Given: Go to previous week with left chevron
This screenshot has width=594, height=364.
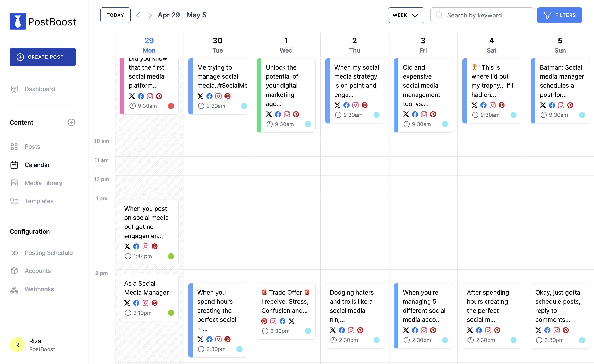Looking at the screenshot, I should [x=138, y=15].
